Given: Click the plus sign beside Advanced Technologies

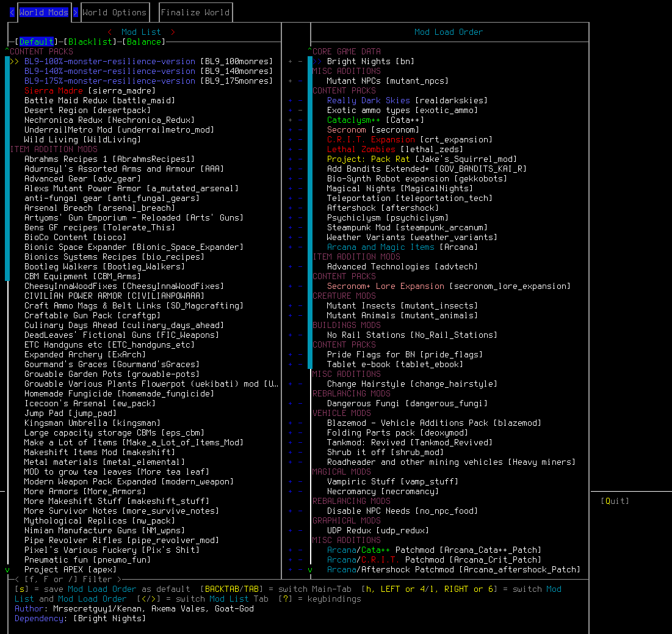Looking at the screenshot, I should pos(290,266).
